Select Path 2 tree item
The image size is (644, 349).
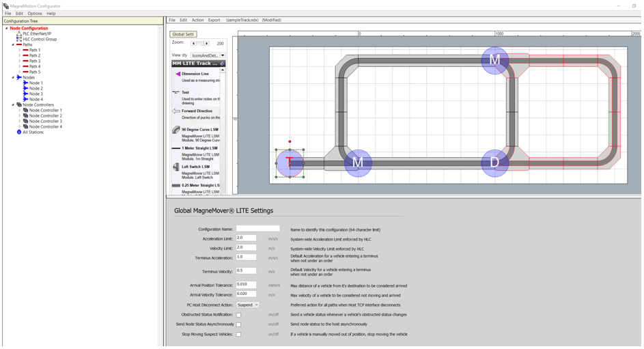coord(35,55)
